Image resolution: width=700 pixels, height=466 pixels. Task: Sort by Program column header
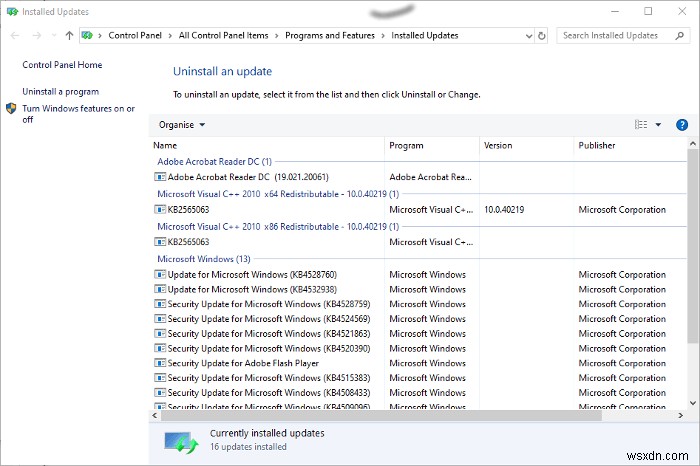[406, 146]
